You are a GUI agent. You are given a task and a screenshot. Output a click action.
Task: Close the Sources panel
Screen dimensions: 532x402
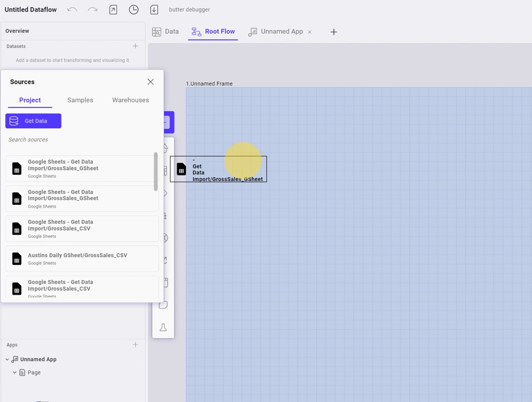pos(150,82)
